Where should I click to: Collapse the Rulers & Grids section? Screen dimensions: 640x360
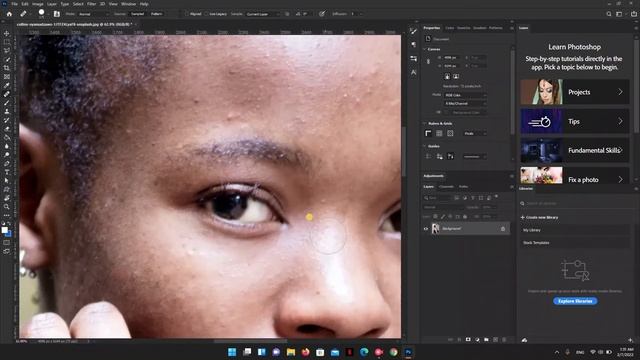pos(425,123)
